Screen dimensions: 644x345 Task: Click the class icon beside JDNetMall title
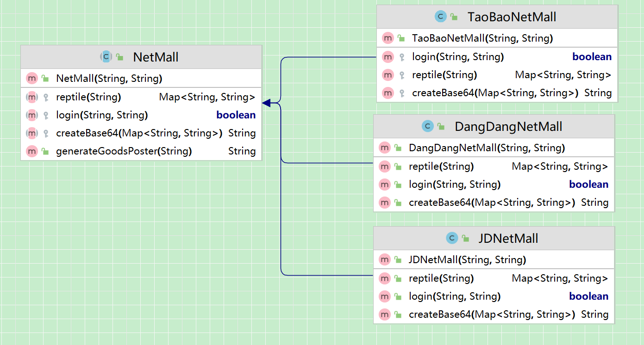[x=451, y=238]
